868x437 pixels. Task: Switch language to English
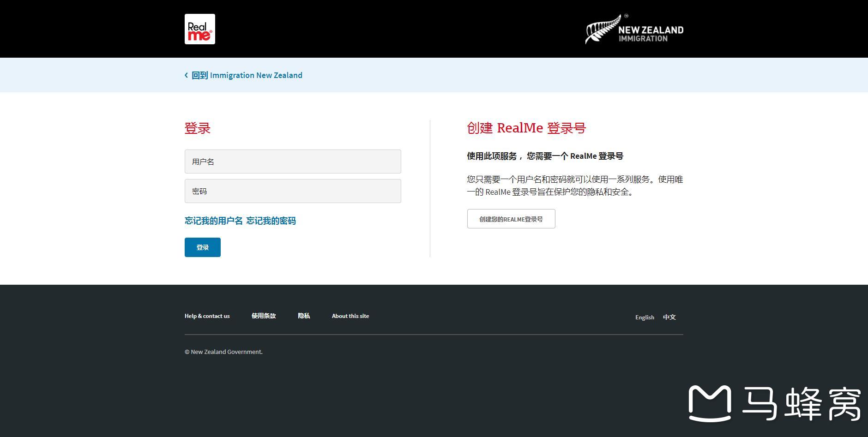pos(645,317)
